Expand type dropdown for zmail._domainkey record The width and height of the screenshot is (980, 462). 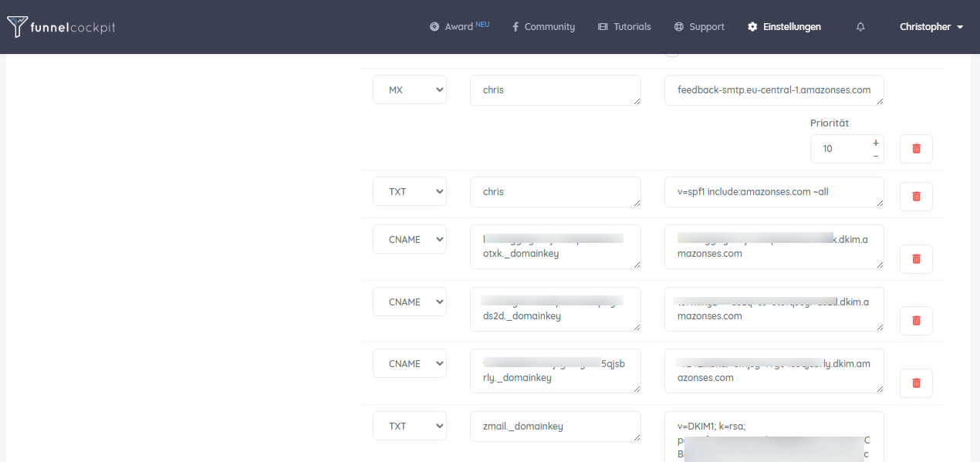coord(409,426)
